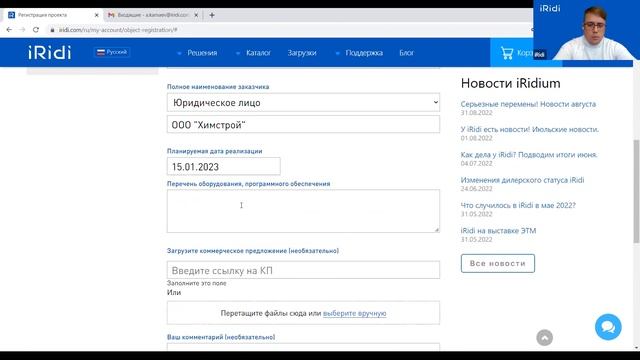The width and height of the screenshot is (640, 360).
Task: Click the scroll-to-top arrow button
Action: click(544, 338)
